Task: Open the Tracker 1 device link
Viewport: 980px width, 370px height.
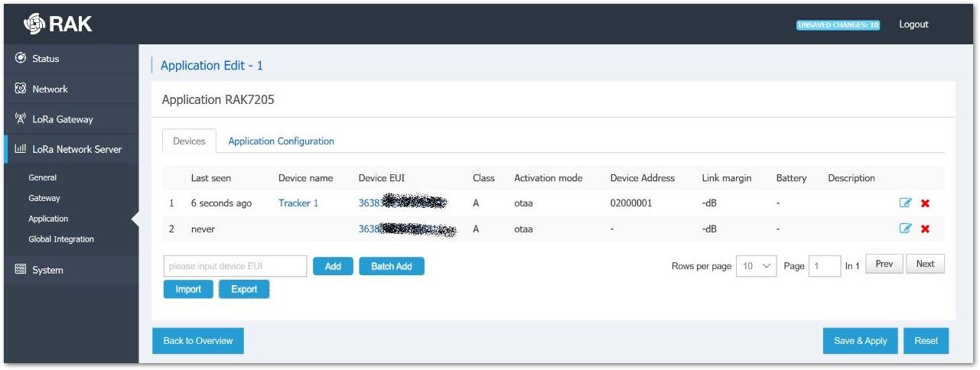Action: [x=298, y=203]
